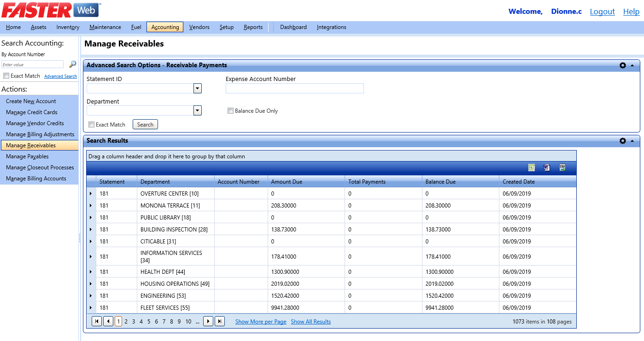Open Manage Closeout Processes action
Screen dimensions: 644x341
click(40, 168)
